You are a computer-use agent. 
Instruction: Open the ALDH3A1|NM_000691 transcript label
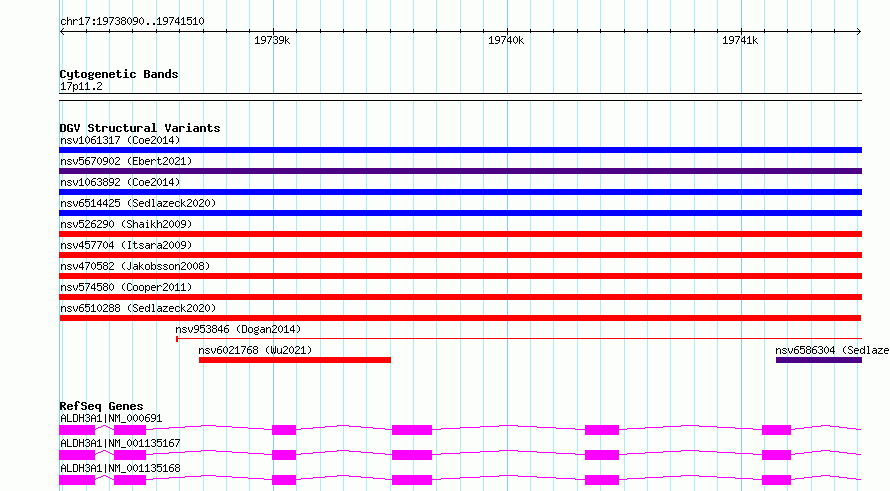(111, 418)
